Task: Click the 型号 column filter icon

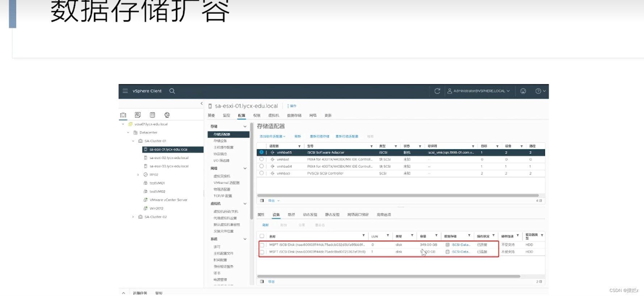Action: point(371,146)
